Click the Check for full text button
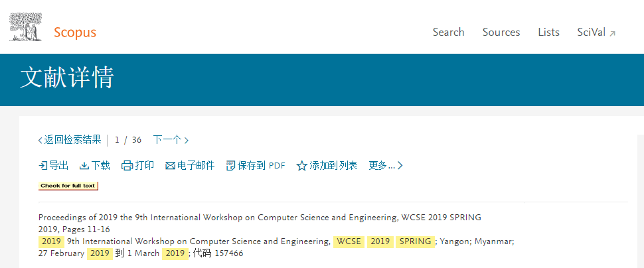 coord(68,186)
